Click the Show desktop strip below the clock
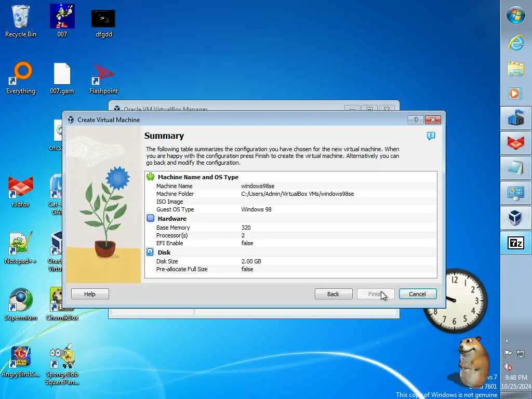Image resolution: width=532 pixels, height=399 pixels. point(516,395)
